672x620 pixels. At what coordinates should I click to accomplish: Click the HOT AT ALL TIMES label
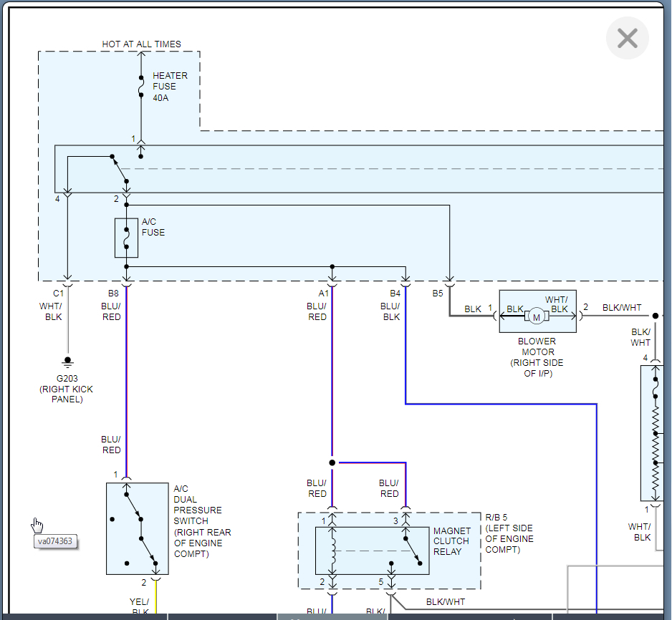click(x=141, y=44)
